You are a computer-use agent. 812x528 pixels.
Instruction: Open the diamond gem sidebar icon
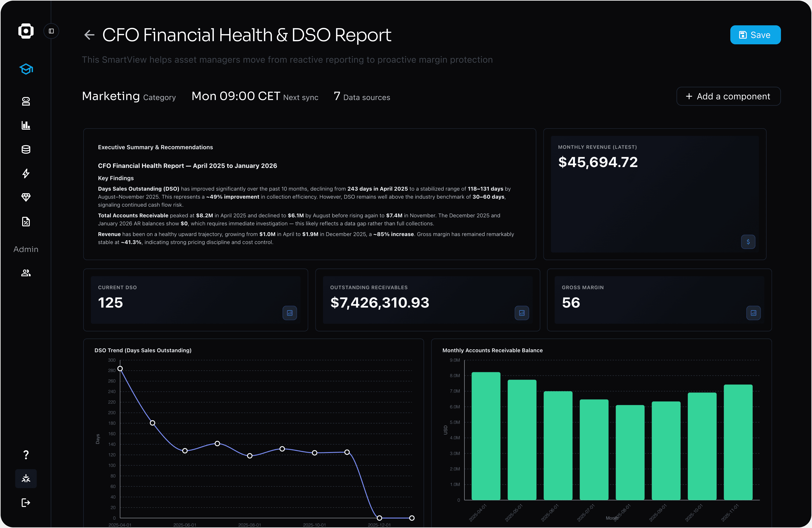[x=26, y=197]
